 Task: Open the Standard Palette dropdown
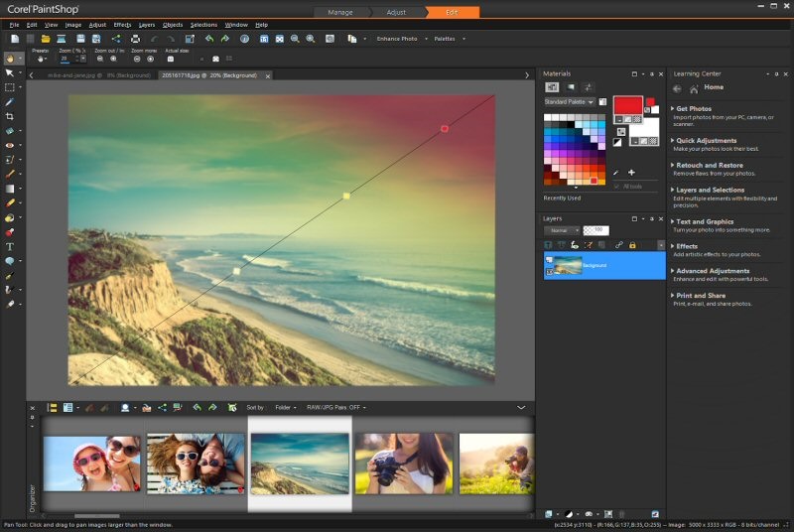pyautogui.click(x=569, y=101)
